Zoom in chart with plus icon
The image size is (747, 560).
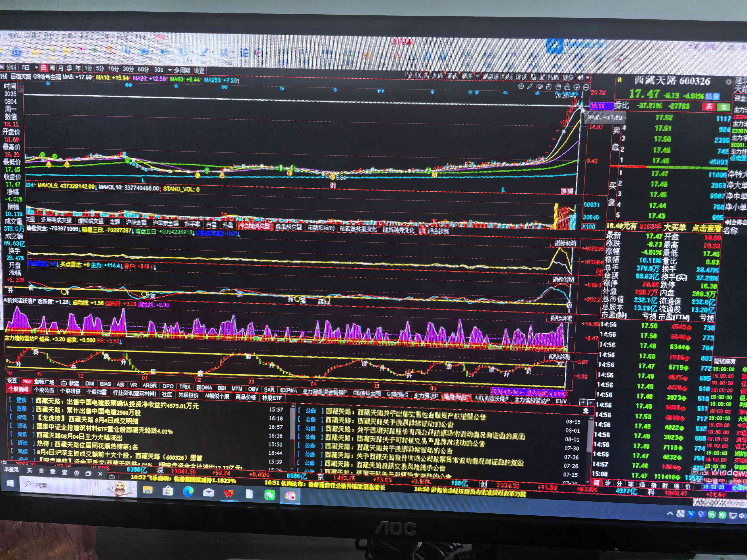click(x=577, y=87)
